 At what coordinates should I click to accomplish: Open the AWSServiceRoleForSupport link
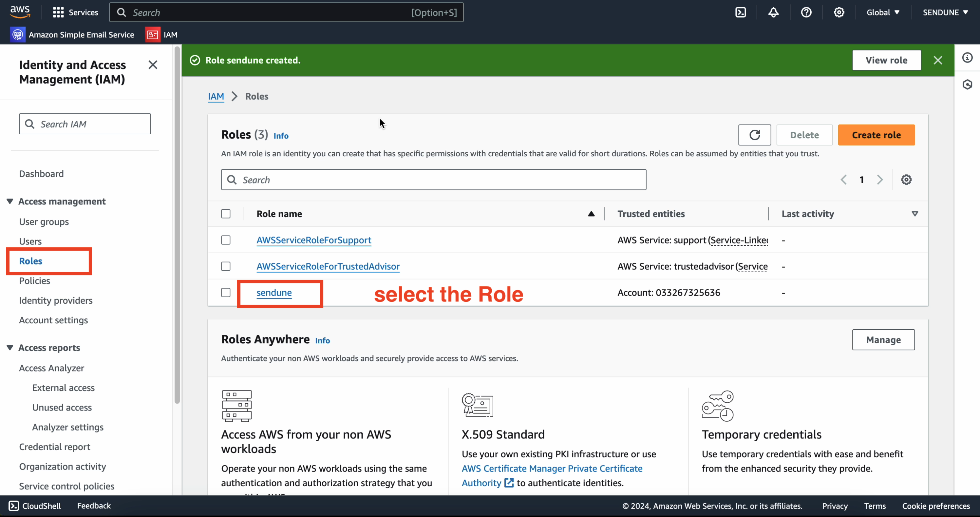[314, 240]
